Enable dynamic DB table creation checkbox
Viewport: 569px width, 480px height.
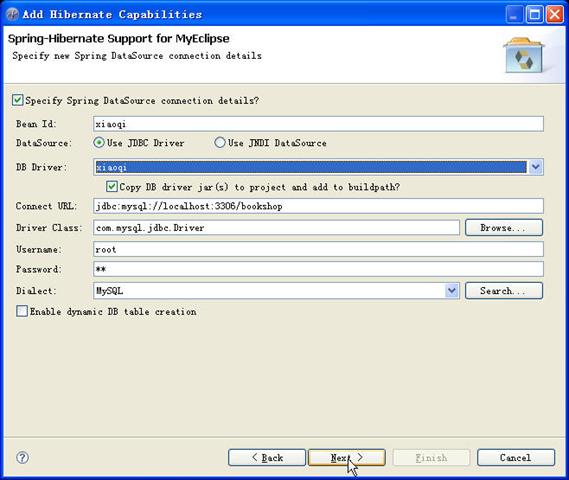(22, 311)
